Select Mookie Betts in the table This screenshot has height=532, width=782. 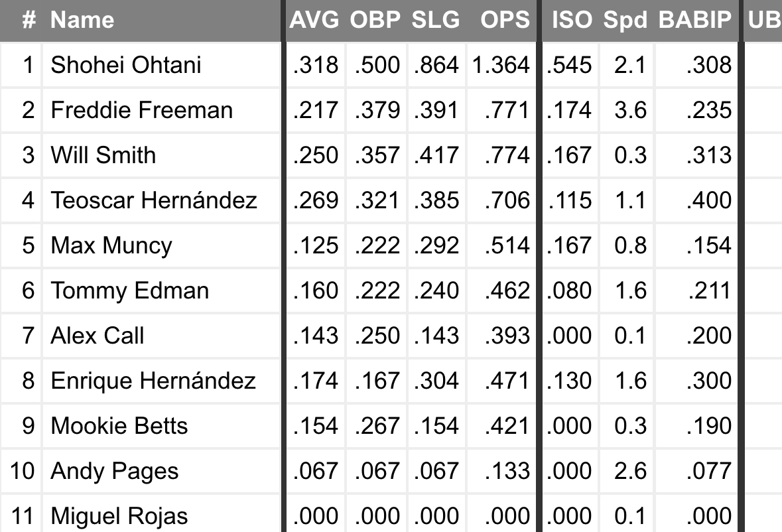(119, 426)
